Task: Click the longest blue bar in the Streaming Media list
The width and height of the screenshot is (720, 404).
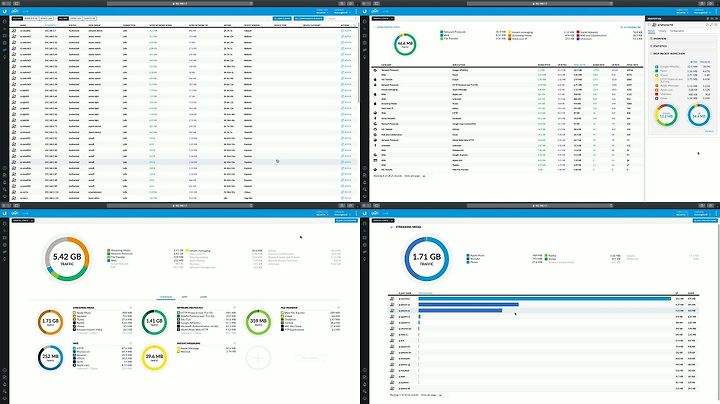Action: coord(545,298)
